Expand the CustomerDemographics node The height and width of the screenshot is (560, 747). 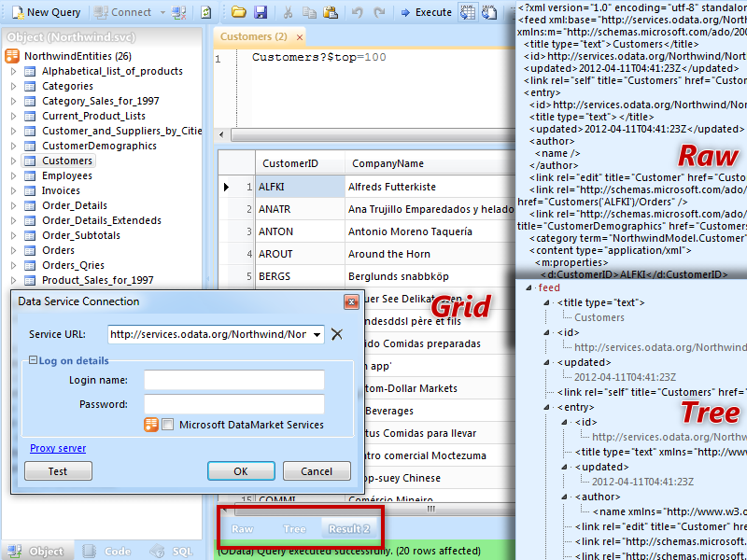[x=13, y=146]
